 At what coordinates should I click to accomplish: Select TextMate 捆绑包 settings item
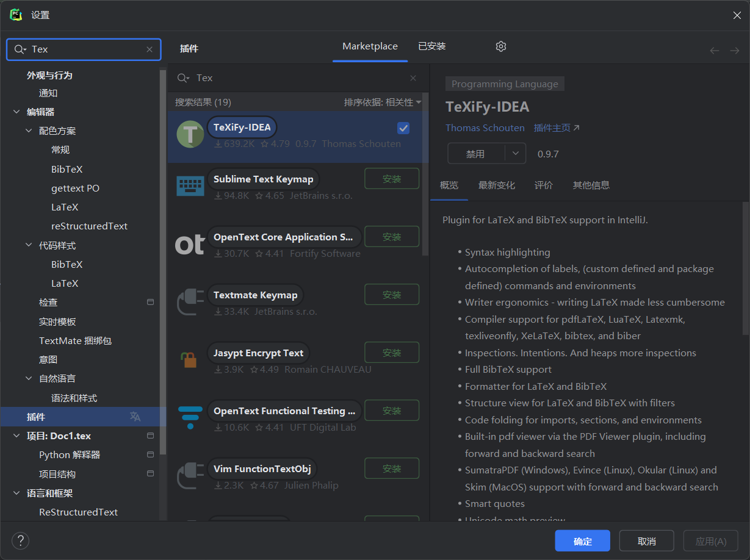tap(75, 340)
